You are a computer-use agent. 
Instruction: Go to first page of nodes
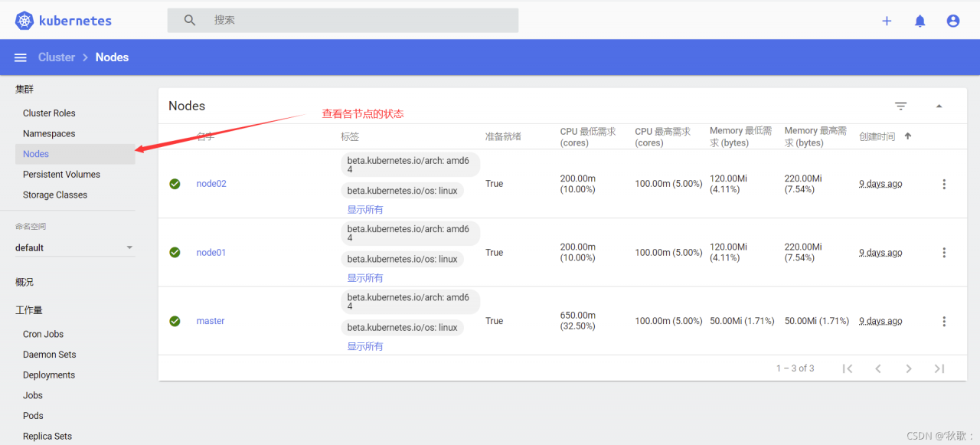coord(848,368)
